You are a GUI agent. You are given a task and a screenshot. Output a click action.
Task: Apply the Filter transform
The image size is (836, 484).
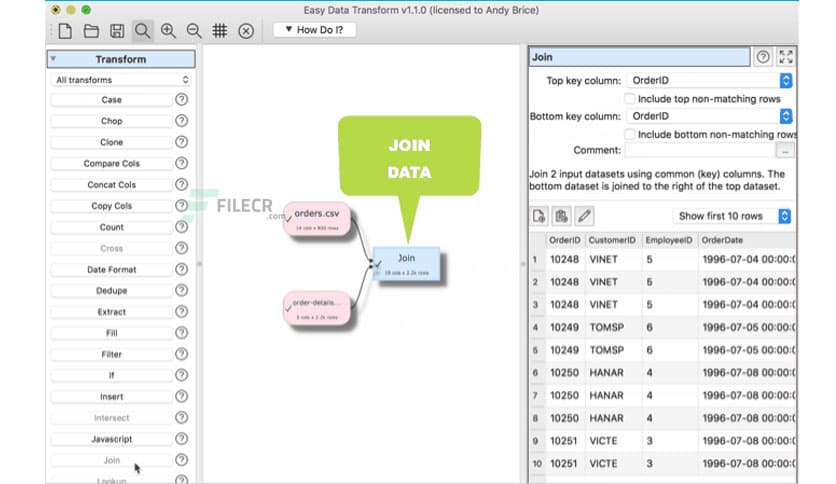(111, 354)
